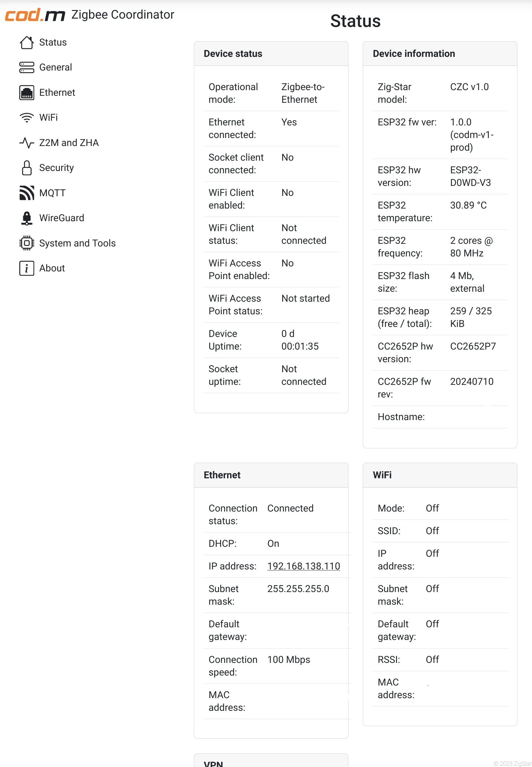
Task: Click the Z2M and ZHA pulse icon
Action: (27, 143)
